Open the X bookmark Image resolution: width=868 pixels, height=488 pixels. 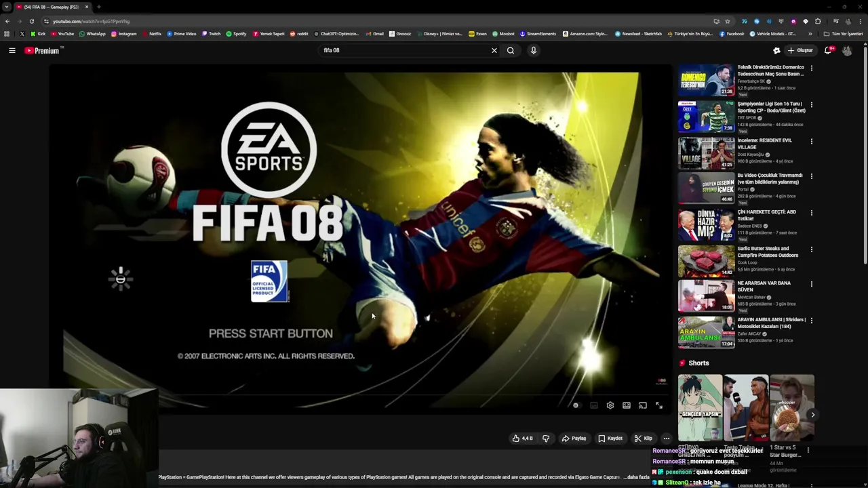(x=22, y=33)
